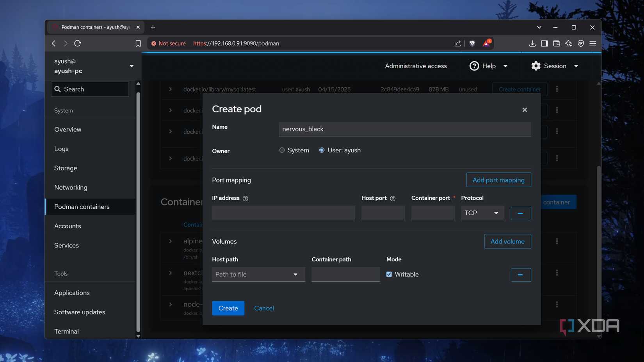644x362 pixels.
Task: Click the Brave Shields icon in the address bar
Action: (472, 43)
